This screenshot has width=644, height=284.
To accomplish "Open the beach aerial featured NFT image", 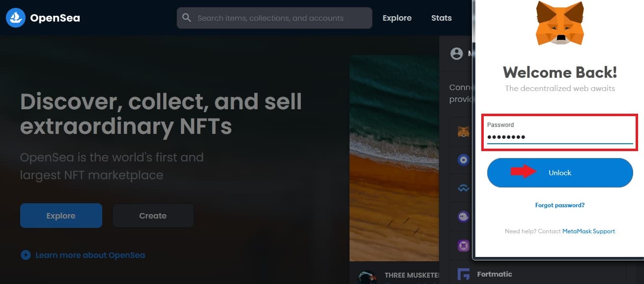I will click(x=394, y=158).
